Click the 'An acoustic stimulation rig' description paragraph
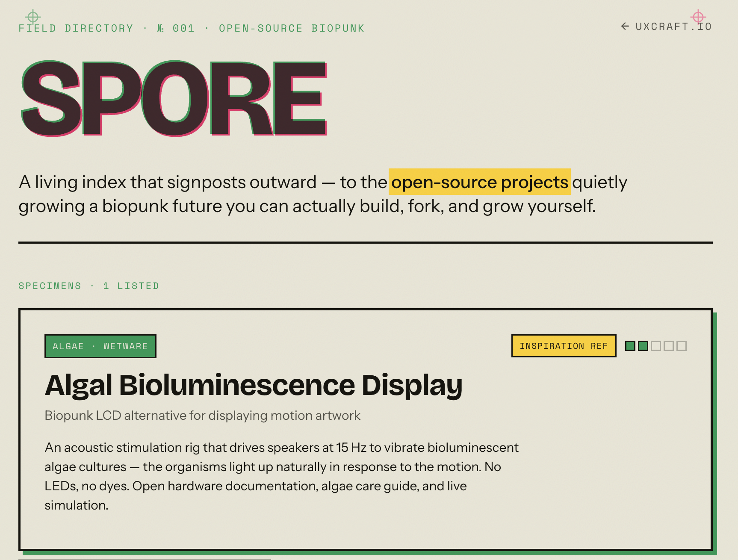This screenshot has width=738, height=560. pos(281,476)
